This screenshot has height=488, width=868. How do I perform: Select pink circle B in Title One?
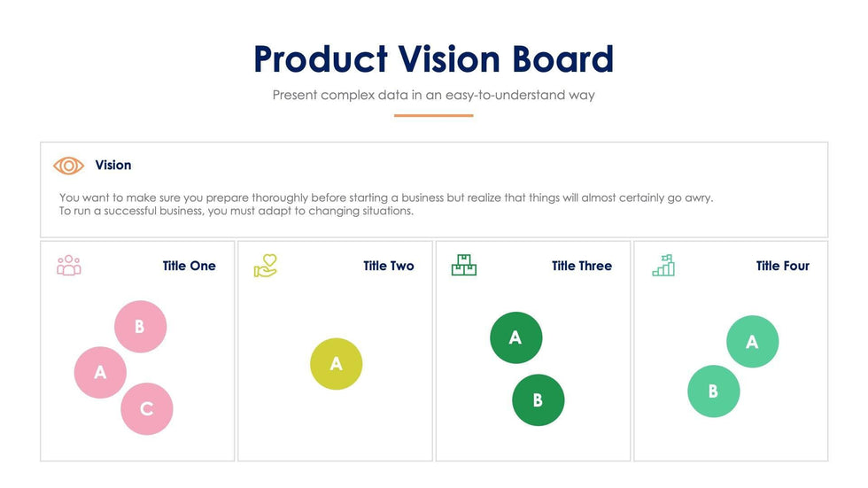point(140,327)
